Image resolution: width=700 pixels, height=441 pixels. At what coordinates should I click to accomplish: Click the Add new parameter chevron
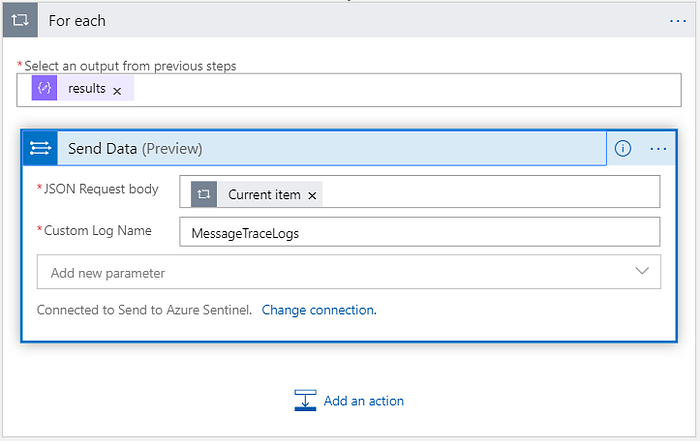pos(642,271)
